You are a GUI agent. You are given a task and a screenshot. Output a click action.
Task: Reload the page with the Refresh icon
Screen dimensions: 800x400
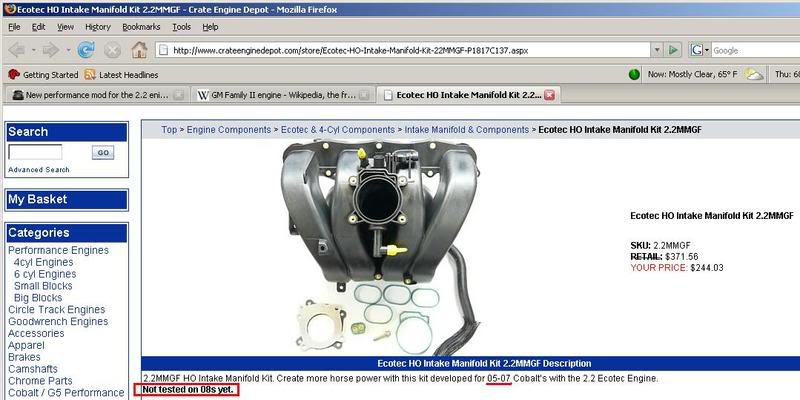click(x=86, y=50)
